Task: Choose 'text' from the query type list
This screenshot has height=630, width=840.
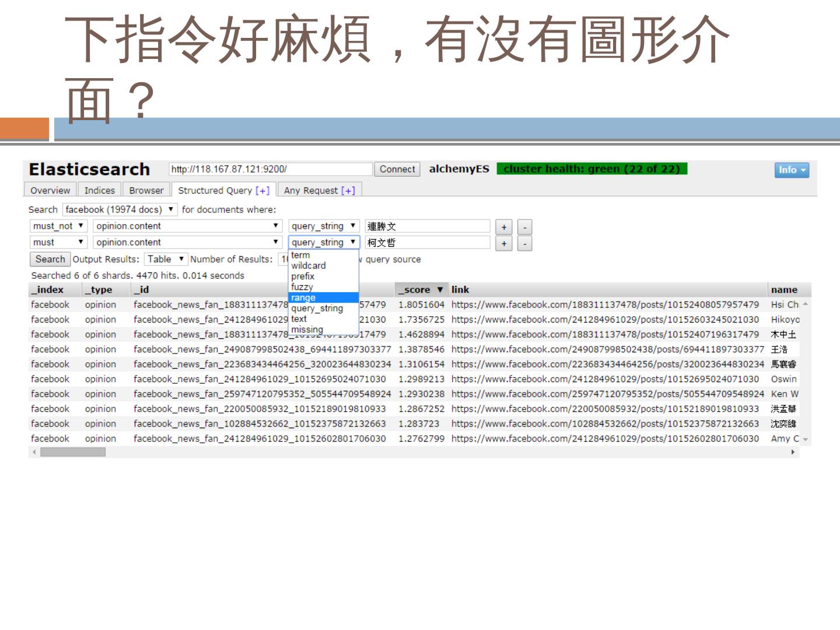Action: (323, 319)
